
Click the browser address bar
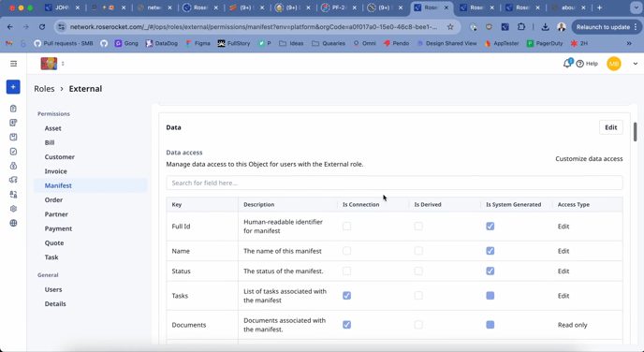(x=253, y=27)
